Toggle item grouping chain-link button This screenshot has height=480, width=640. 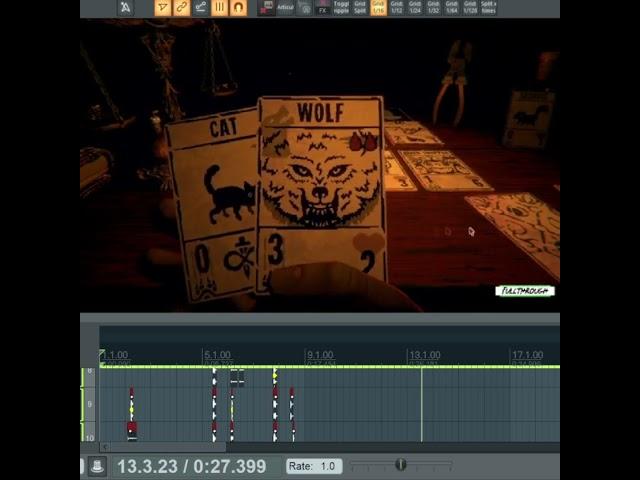tap(182, 8)
